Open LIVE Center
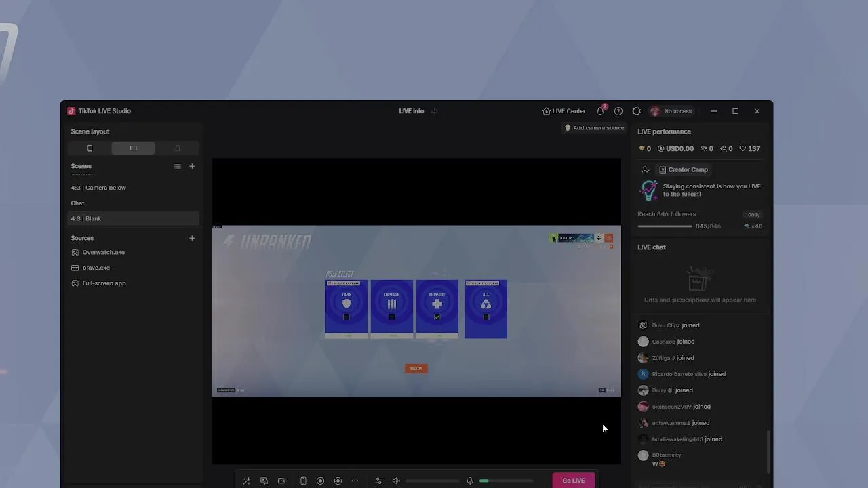The width and height of the screenshot is (868, 488). (x=564, y=111)
